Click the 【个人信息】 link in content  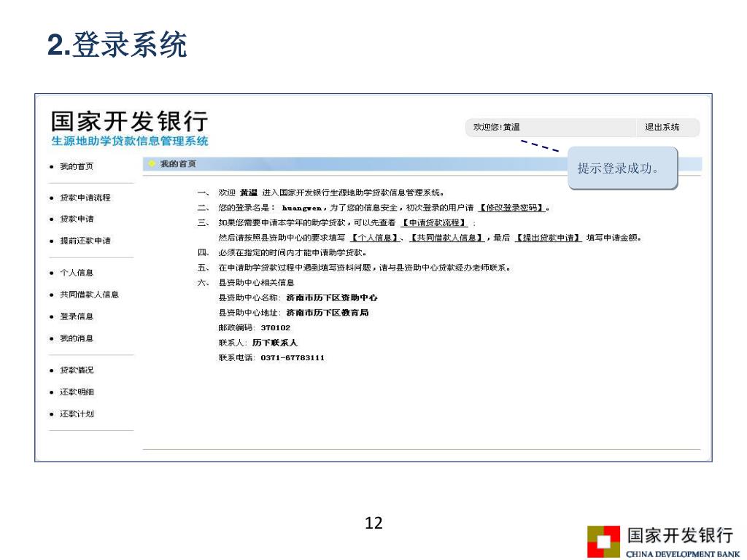click(374, 238)
